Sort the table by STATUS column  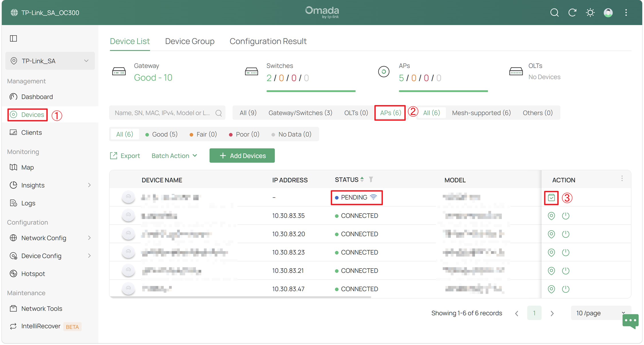click(362, 180)
